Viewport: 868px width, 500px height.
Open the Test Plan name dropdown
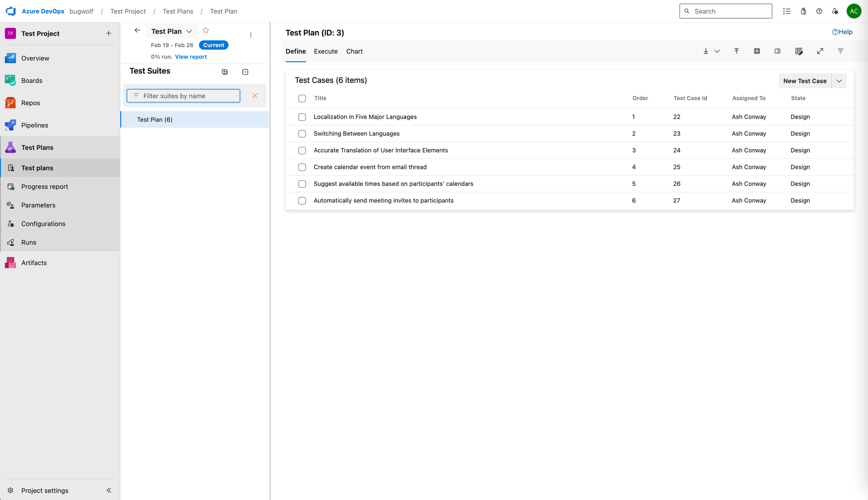tap(189, 31)
